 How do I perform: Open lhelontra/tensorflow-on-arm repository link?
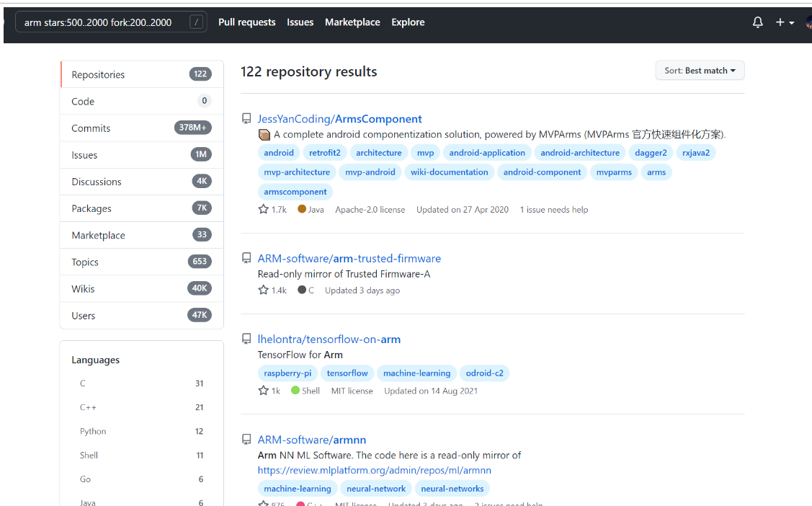[329, 339]
